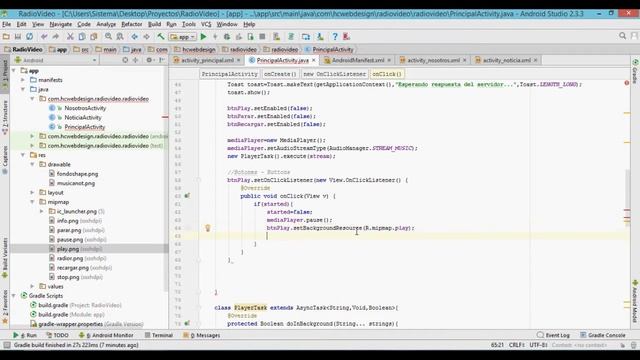Select NoticiaActivity in project tree

82,118
